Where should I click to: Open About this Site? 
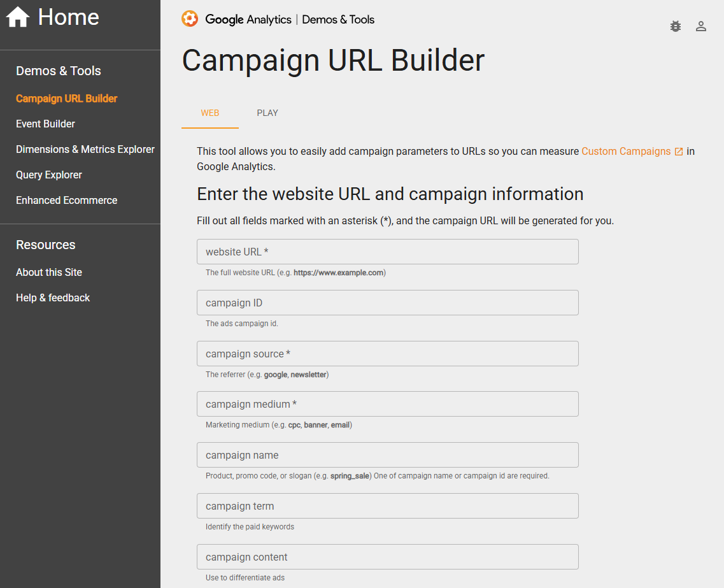(48, 272)
